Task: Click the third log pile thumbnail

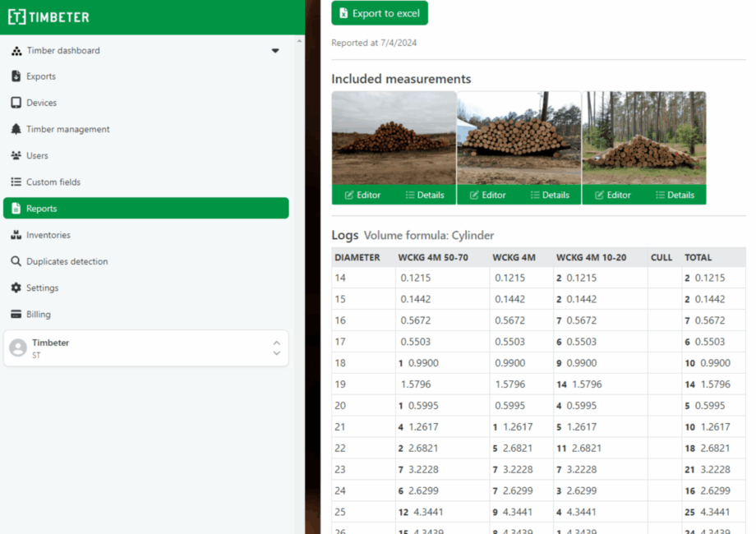Action: (x=643, y=138)
